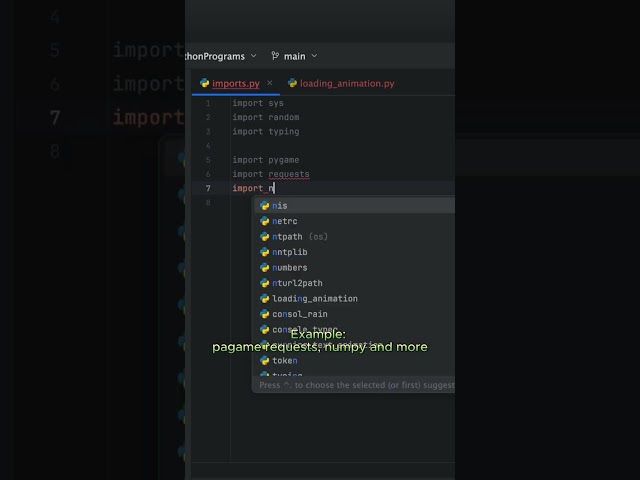
Task: Click Python icon next to token
Action: click(264, 360)
